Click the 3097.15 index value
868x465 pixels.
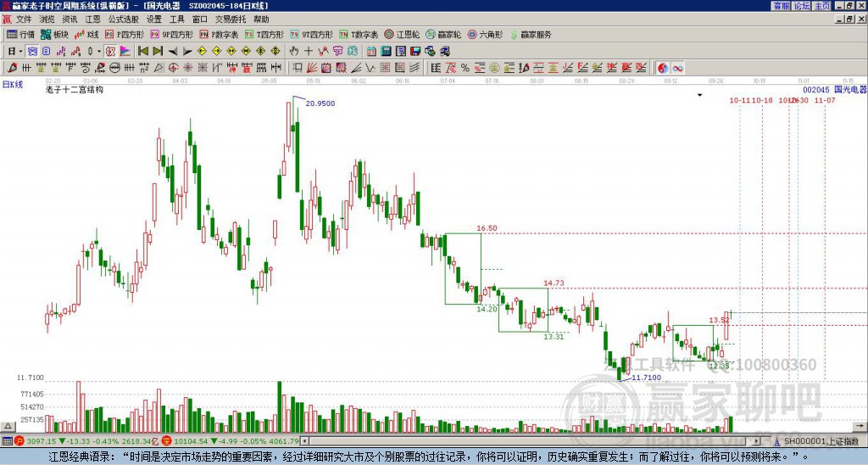pos(42,441)
